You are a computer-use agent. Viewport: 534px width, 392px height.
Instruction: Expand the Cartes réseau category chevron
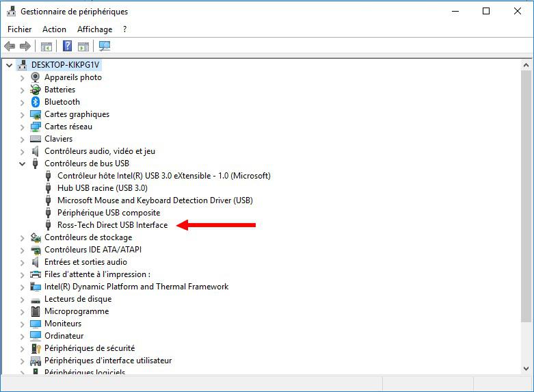[x=22, y=127]
